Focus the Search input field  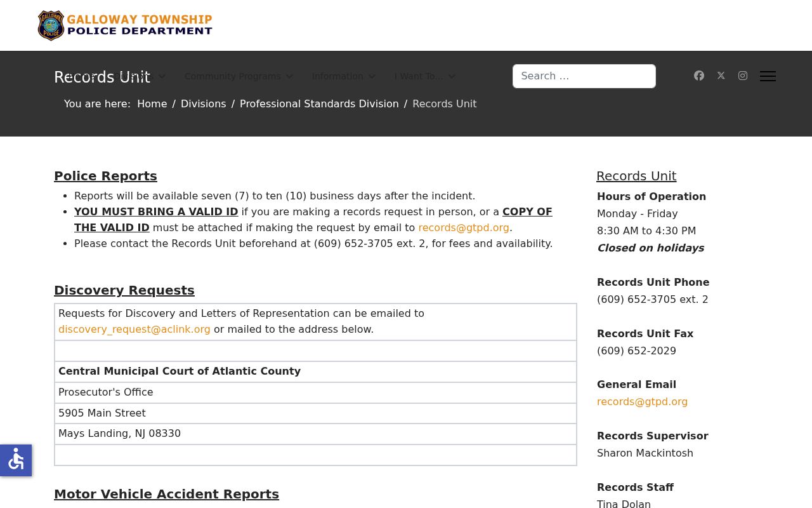click(584, 76)
